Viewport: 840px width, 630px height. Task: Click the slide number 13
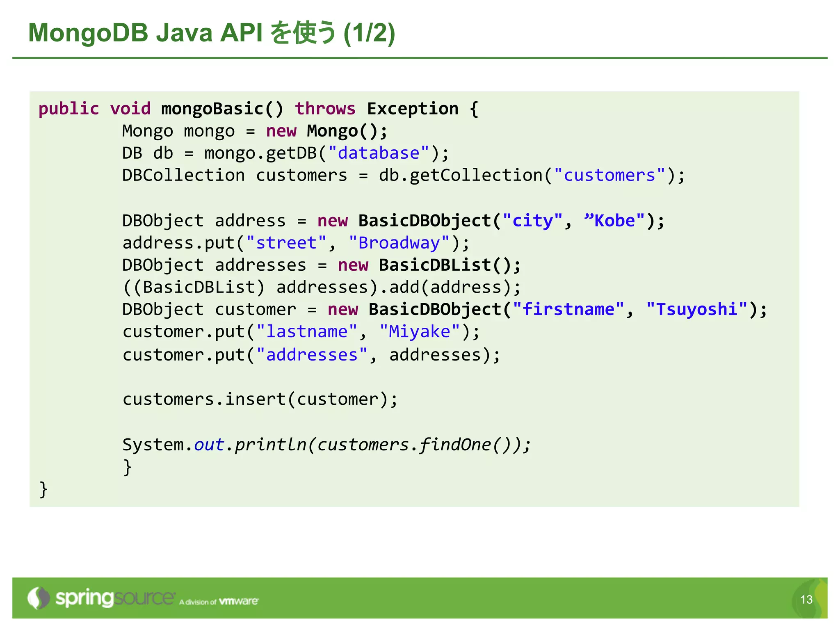pos(806,600)
